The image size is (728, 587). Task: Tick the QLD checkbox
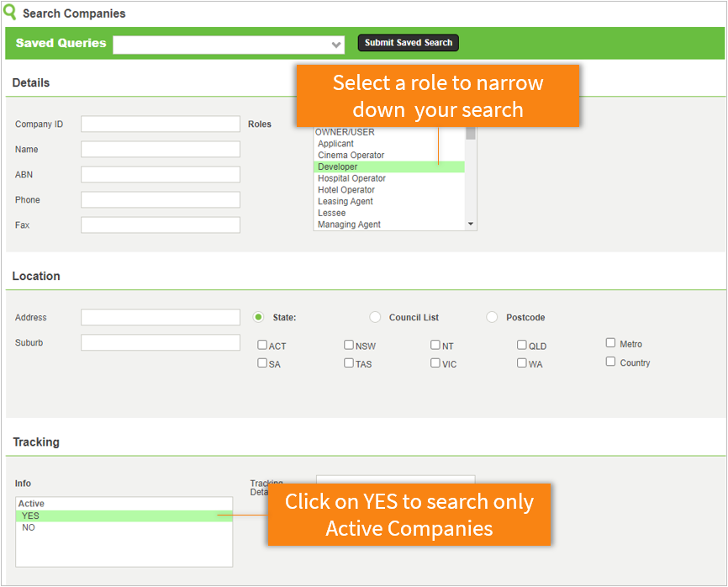point(522,345)
